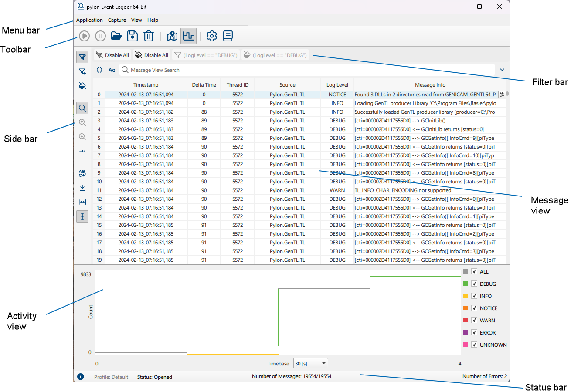The image size is (571, 392).
Task: Click the info icon in status bar
Action: click(x=81, y=377)
